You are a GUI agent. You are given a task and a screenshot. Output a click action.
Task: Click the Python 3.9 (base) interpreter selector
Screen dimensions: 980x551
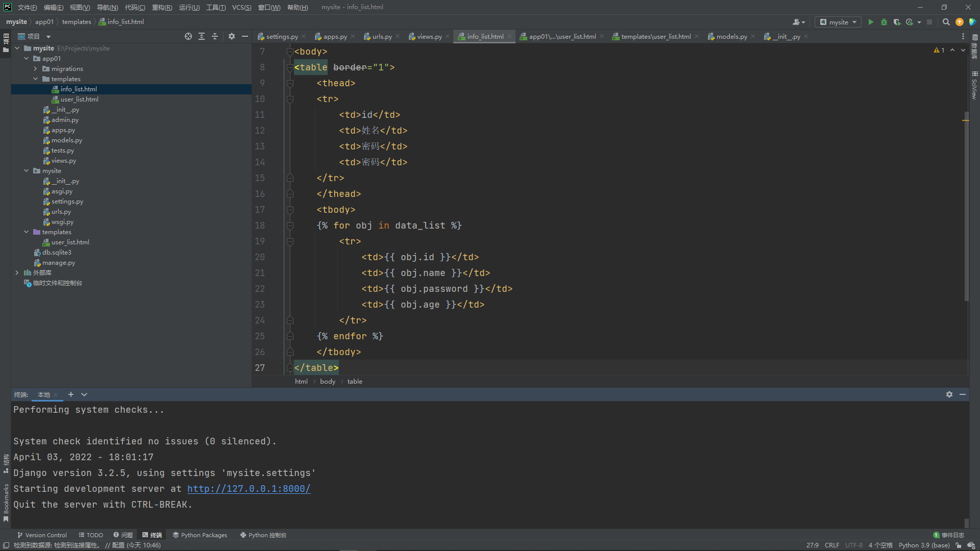(924, 545)
